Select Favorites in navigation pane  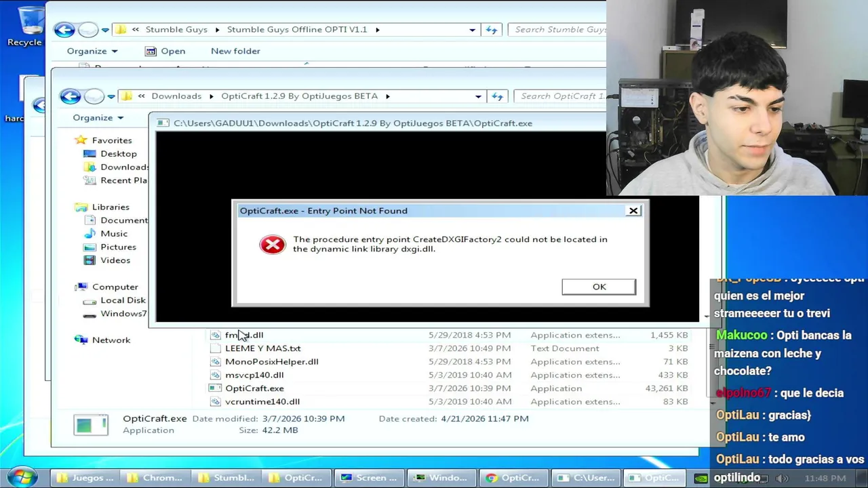point(104,140)
